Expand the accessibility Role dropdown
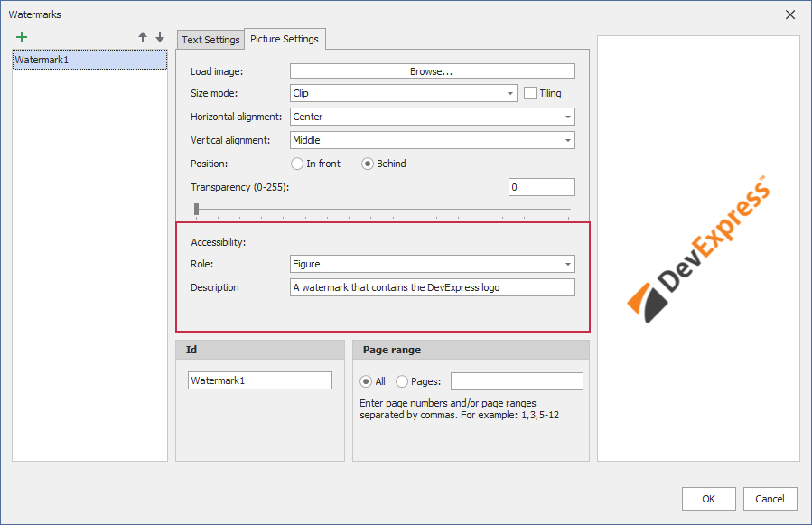 click(x=569, y=264)
